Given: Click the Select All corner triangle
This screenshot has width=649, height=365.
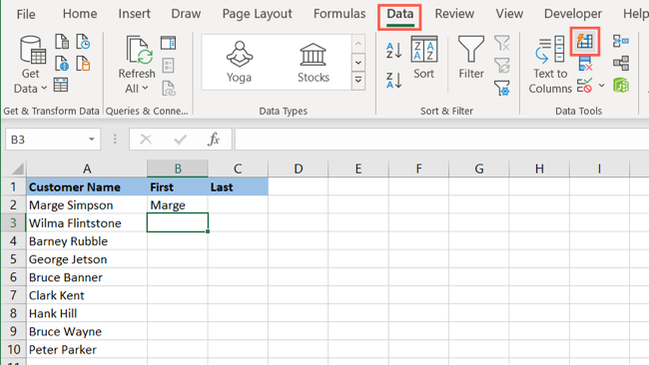Looking at the screenshot, I should pyautogui.click(x=17, y=169).
